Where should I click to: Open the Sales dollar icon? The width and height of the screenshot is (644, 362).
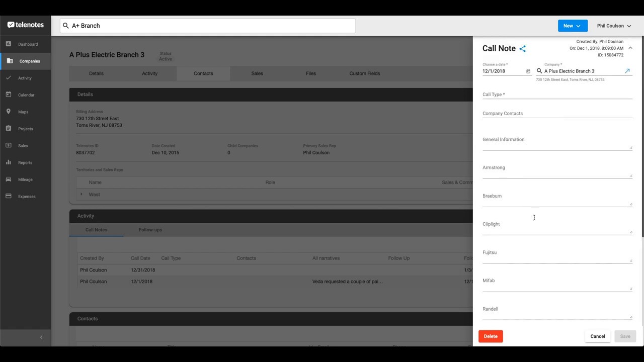coord(9,145)
